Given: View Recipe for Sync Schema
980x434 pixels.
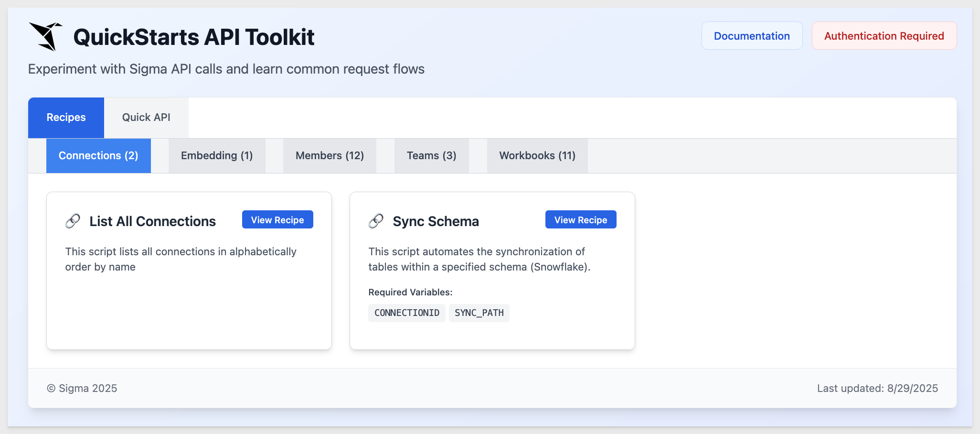Looking at the screenshot, I should (x=581, y=219).
